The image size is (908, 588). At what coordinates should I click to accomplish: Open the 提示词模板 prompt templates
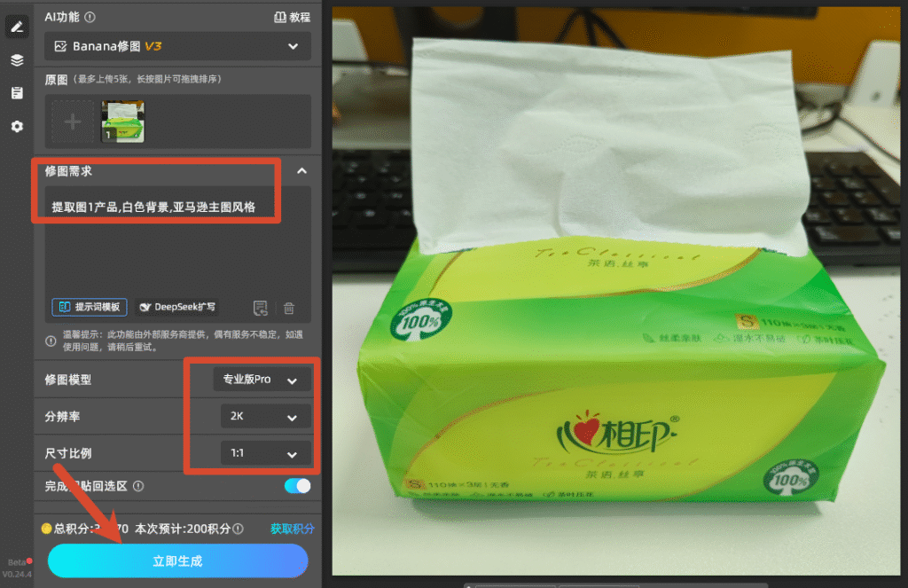[x=90, y=307]
